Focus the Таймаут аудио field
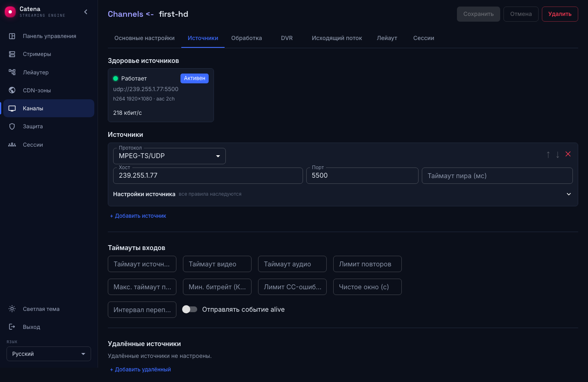 (x=292, y=264)
